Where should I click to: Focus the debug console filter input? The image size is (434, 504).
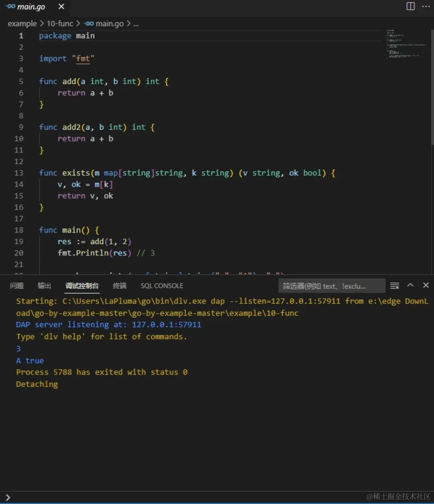[332, 286]
